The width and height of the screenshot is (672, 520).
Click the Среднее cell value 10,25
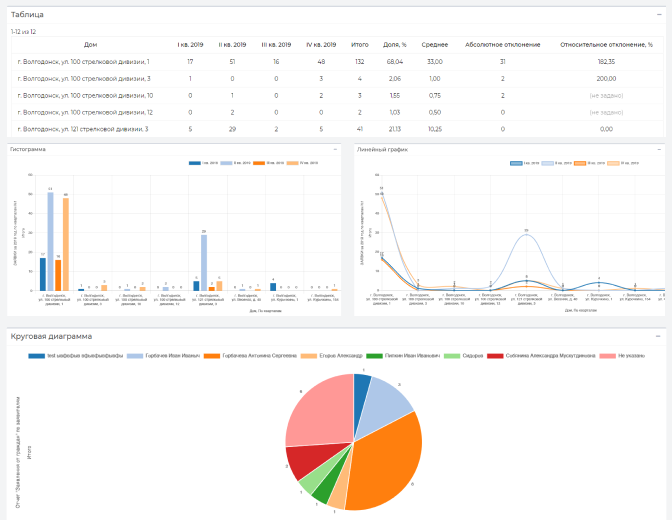[435, 129]
